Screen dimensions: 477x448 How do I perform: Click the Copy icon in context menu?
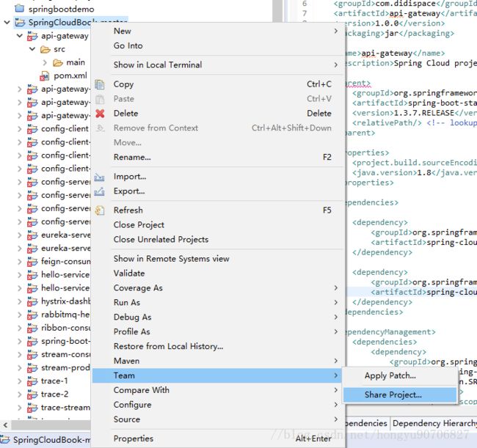tap(100, 84)
